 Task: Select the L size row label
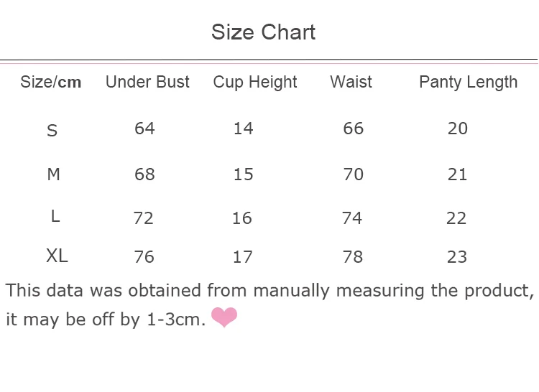(55, 216)
